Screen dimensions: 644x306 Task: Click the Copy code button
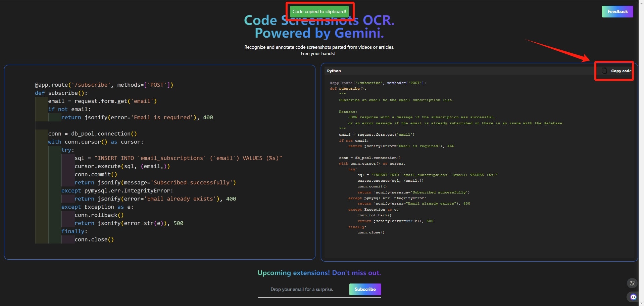point(617,71)
